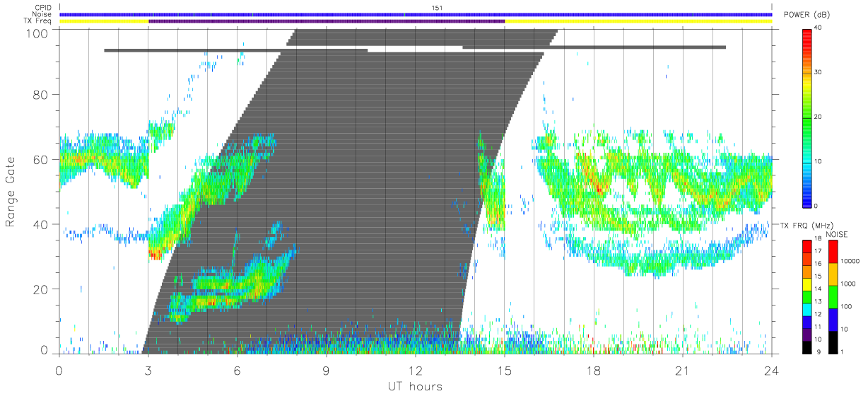868x401 pixels.
Task: Click the "UT hours" axis title
Action: click(x=415, y=386)
